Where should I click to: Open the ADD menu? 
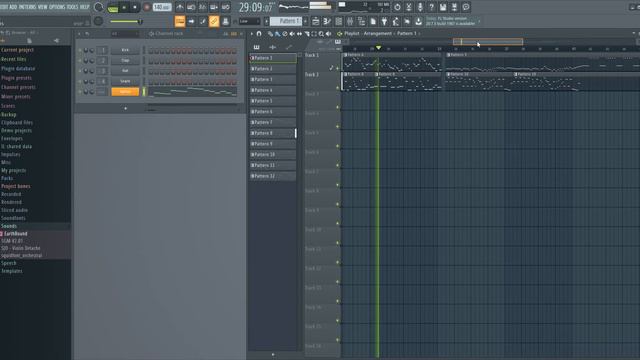[13, 7]
